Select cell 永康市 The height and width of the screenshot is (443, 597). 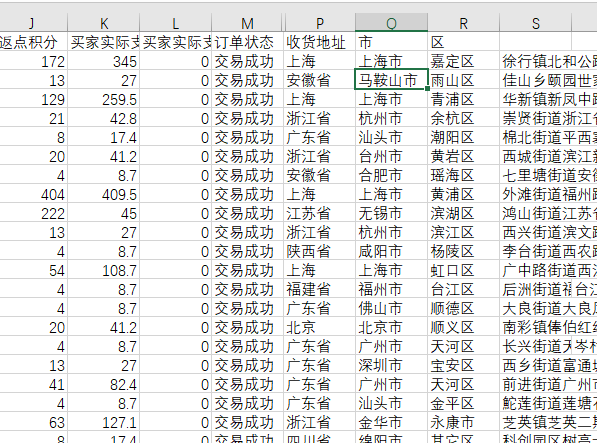coord(463,422)
